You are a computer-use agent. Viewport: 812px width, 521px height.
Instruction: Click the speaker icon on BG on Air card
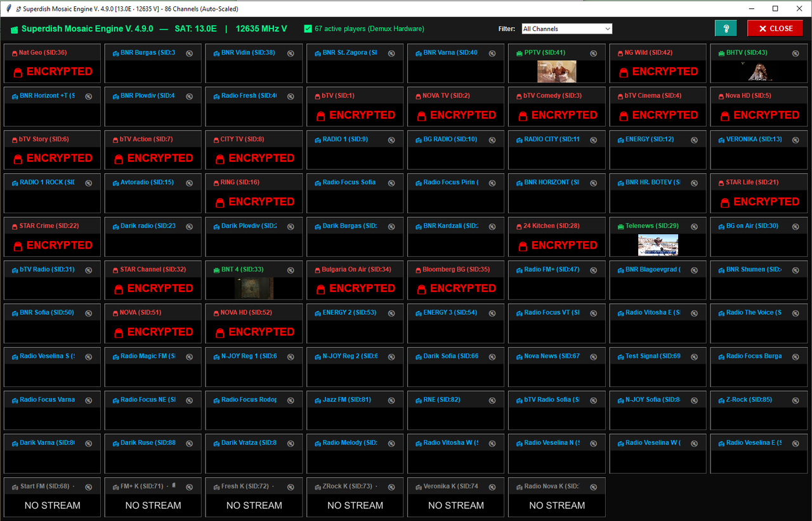click(795, 227)
